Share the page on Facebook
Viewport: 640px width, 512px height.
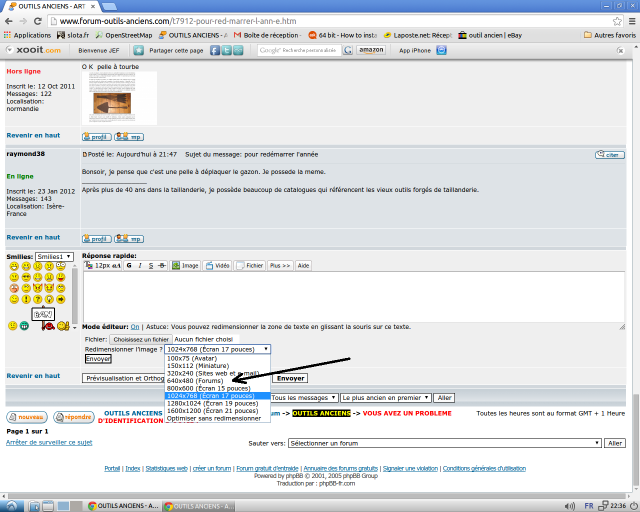(215, 50)
